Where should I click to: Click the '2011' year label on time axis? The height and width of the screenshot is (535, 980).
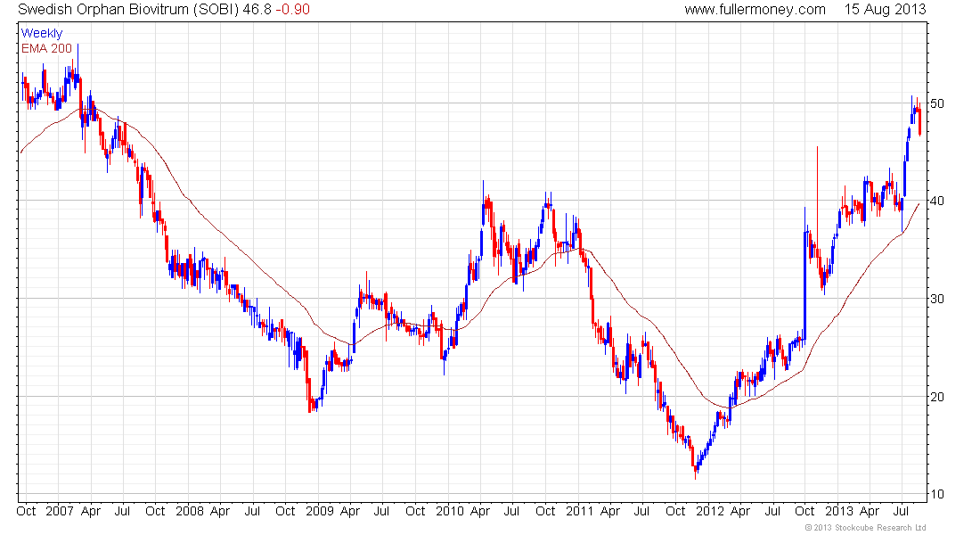579,511
